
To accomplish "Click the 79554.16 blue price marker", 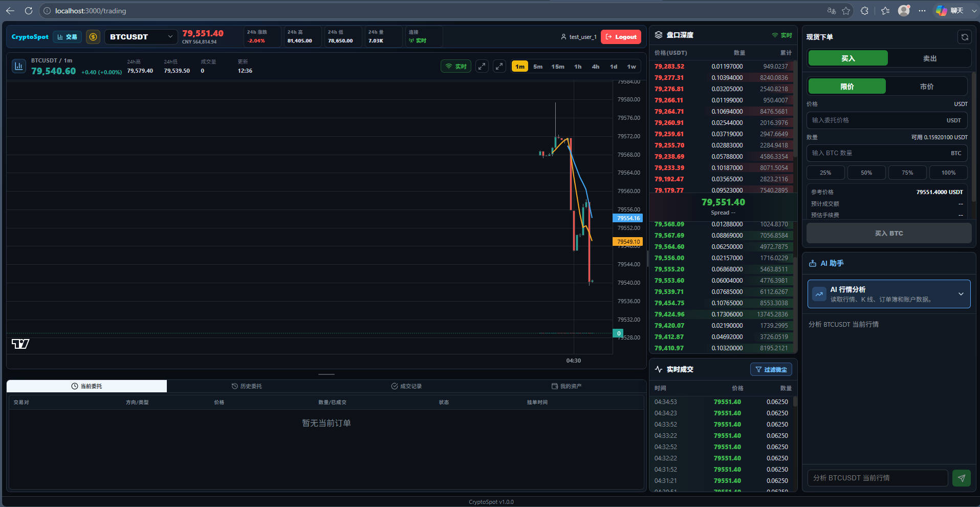I will point(628,218).
